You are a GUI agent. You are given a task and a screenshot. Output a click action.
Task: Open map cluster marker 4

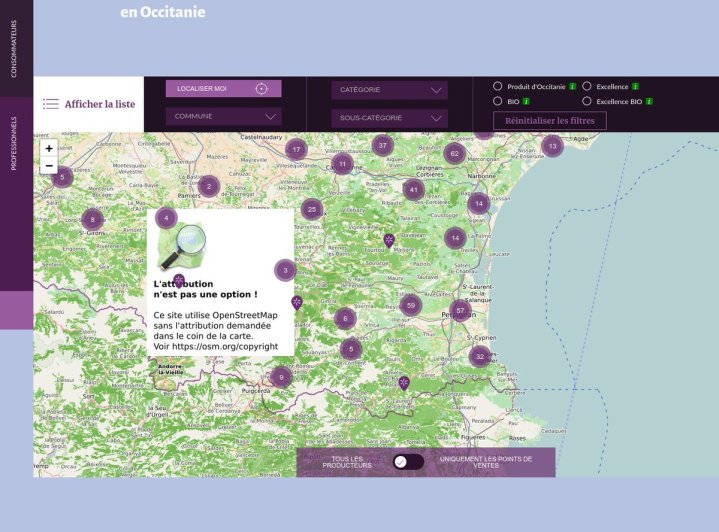tap(166, 218)
